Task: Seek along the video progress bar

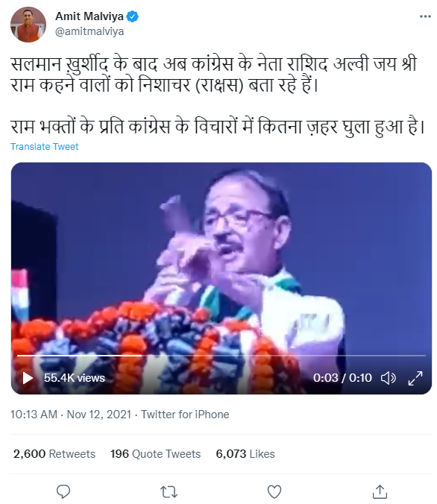Action: click(221, 356)
